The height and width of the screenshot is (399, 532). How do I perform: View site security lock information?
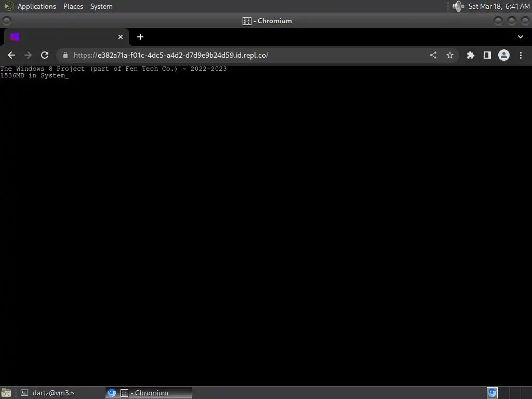pos(65,55)
